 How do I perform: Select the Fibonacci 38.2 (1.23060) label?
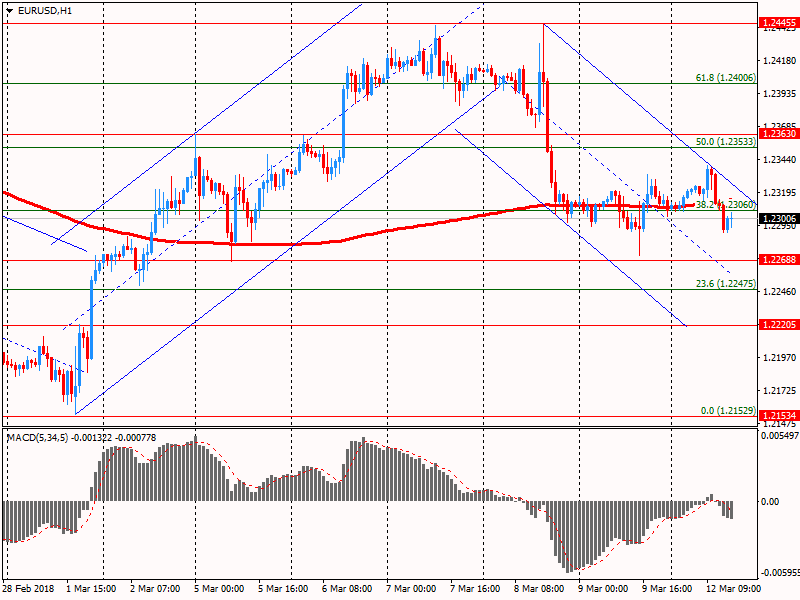(x=726, y=205)
